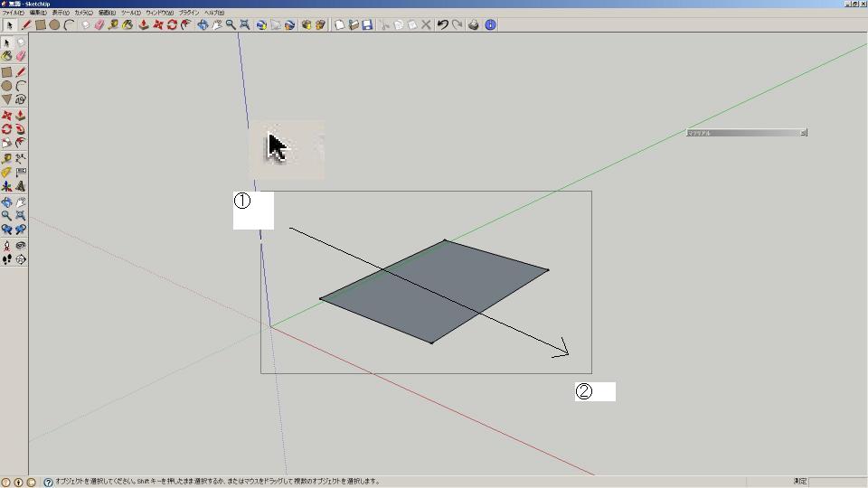Click the New file icon
The image size is (868, 488).
[339, 25]
